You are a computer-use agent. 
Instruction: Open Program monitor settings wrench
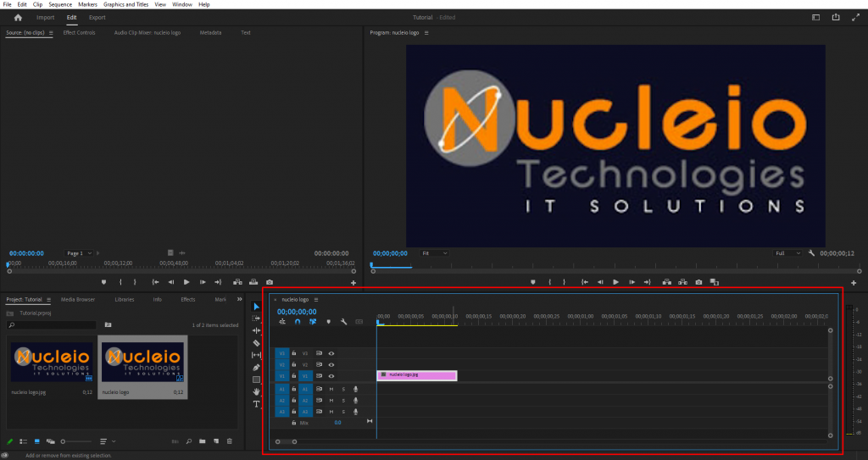(811, 253)
